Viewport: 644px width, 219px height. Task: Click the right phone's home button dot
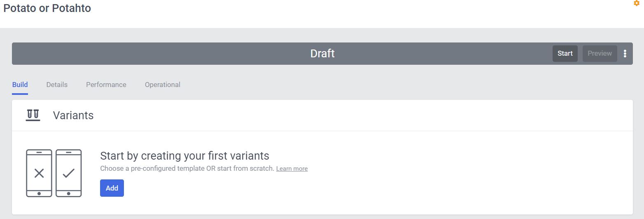tap(68, 193)
